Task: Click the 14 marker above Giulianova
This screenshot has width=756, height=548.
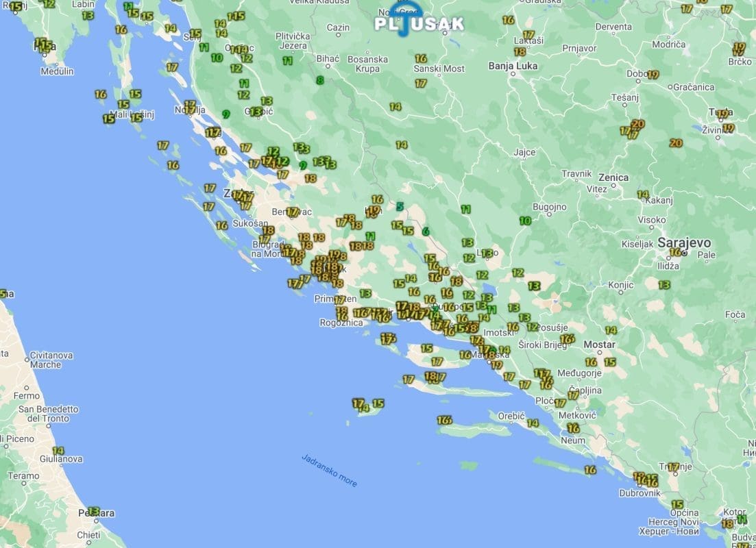Action: coord(58,451)
